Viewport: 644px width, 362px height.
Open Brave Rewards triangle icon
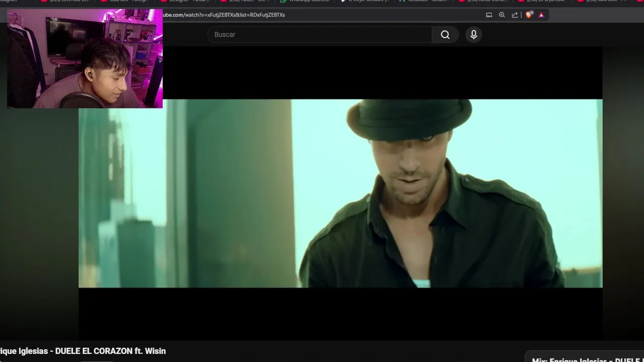pos(541,15)
